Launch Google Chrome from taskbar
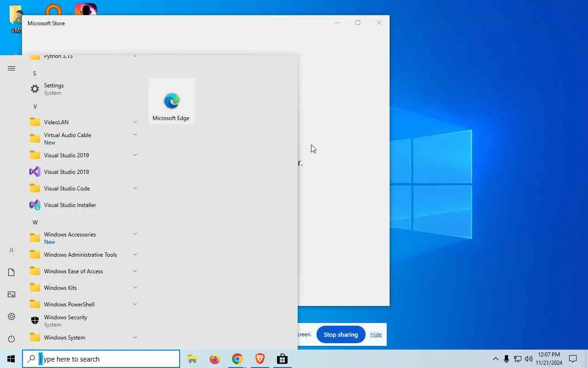 [237, 359]
